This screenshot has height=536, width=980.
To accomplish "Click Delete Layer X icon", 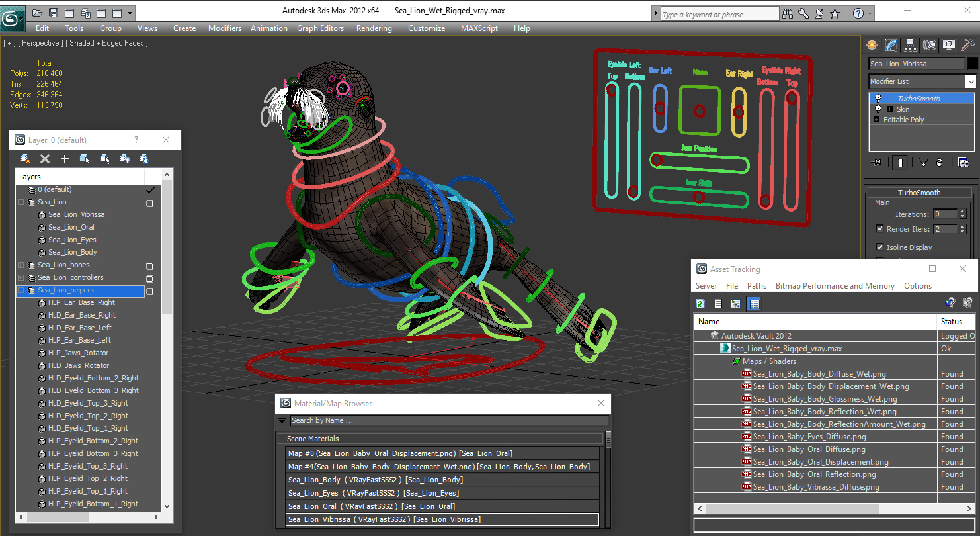I will point(45,159).
